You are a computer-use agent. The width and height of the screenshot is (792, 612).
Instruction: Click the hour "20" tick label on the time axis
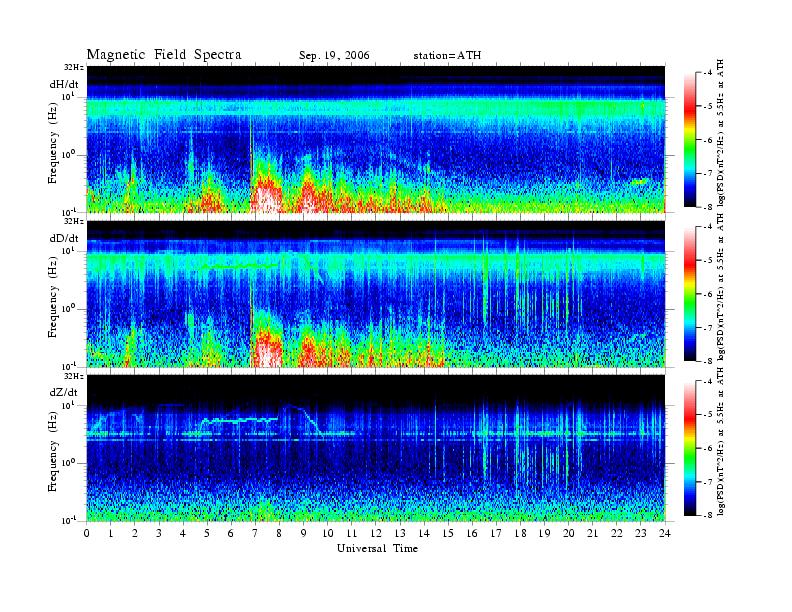[569, 533]
